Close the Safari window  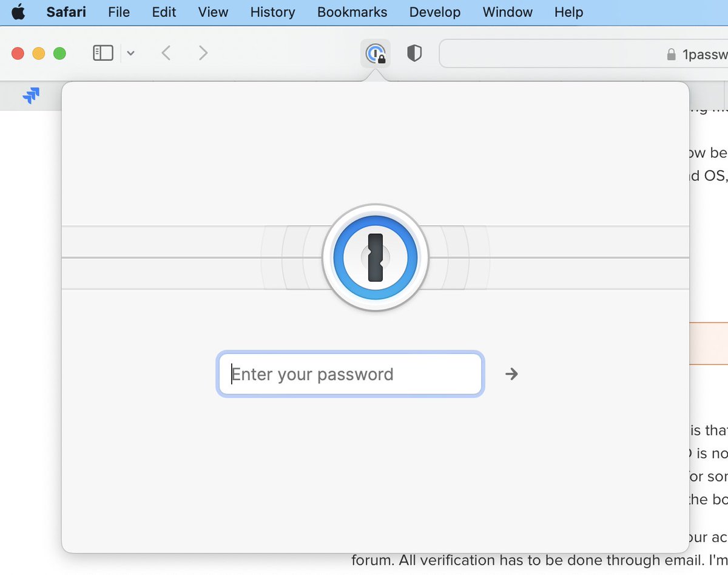18,53
